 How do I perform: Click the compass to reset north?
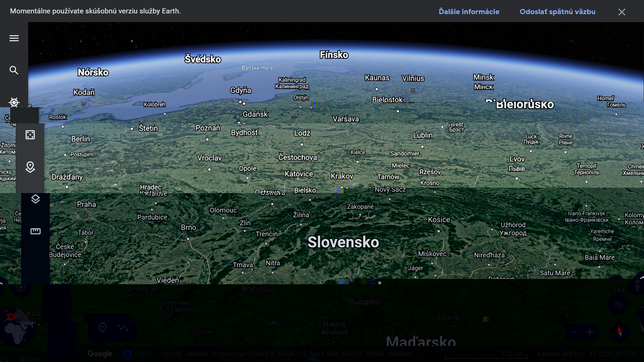[x=620, y=332]
